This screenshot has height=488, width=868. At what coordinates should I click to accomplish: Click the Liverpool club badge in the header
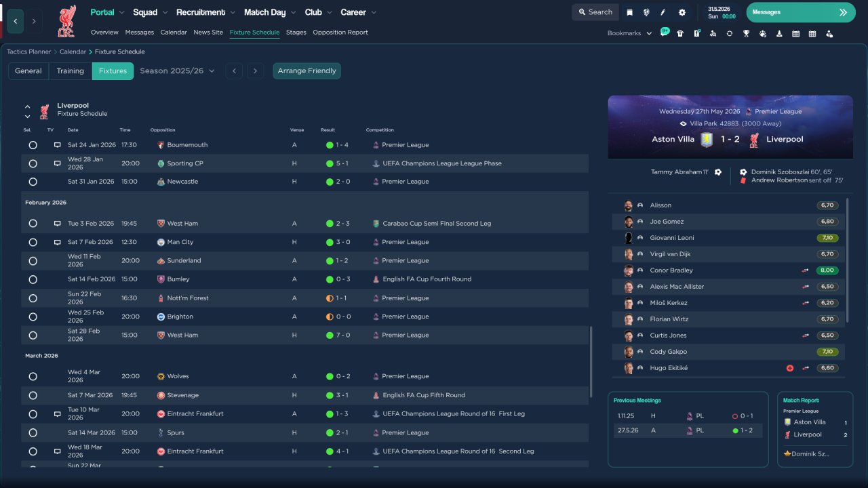(x=66, y=21)
